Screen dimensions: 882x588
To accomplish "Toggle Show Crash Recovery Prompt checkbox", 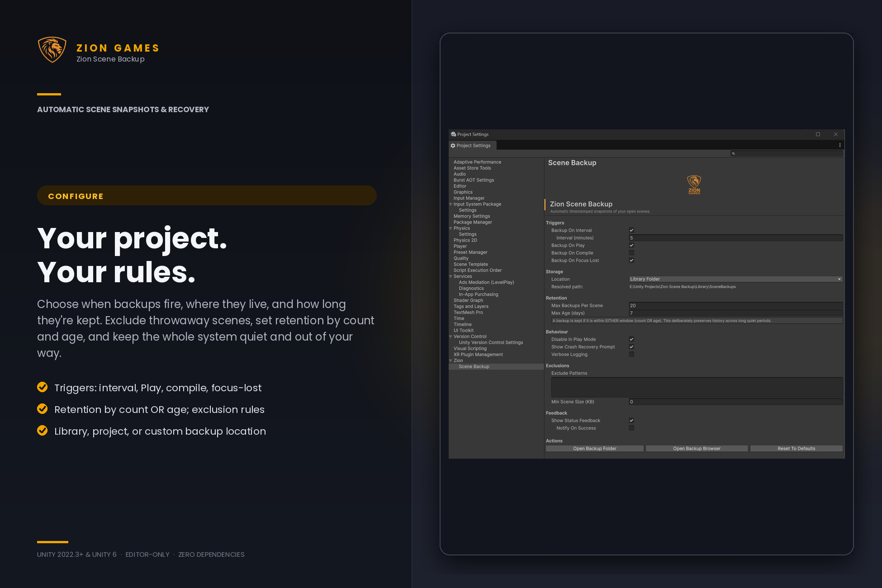I will click(631, 347).
